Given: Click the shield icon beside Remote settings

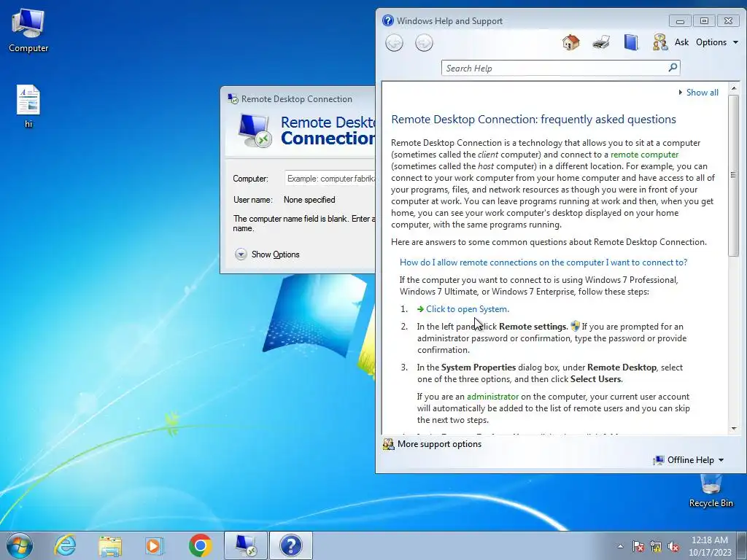Looking at the screenshot, I should point(575,326).
